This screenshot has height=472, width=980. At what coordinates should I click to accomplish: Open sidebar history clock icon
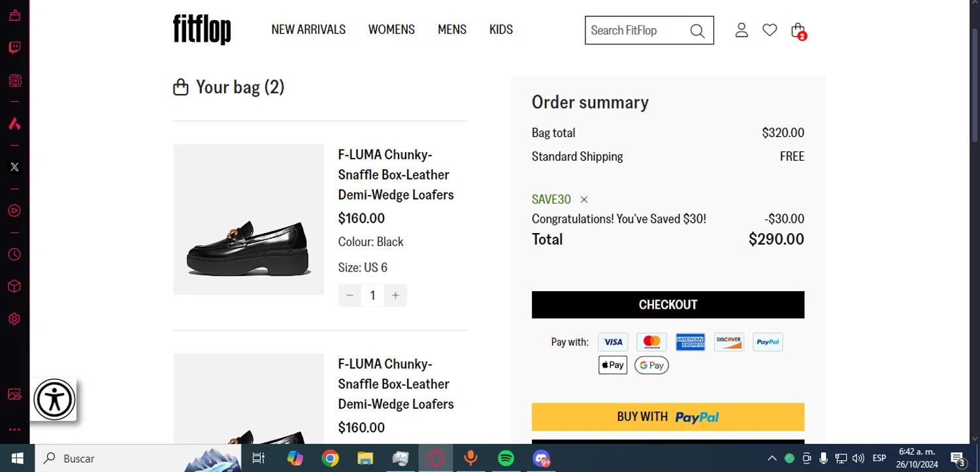coord(14,255)
